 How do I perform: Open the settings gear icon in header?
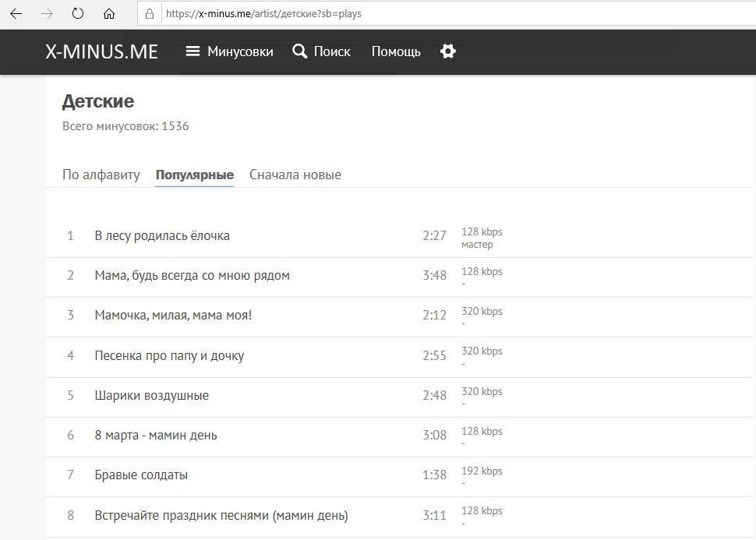[x=448, y=51]
